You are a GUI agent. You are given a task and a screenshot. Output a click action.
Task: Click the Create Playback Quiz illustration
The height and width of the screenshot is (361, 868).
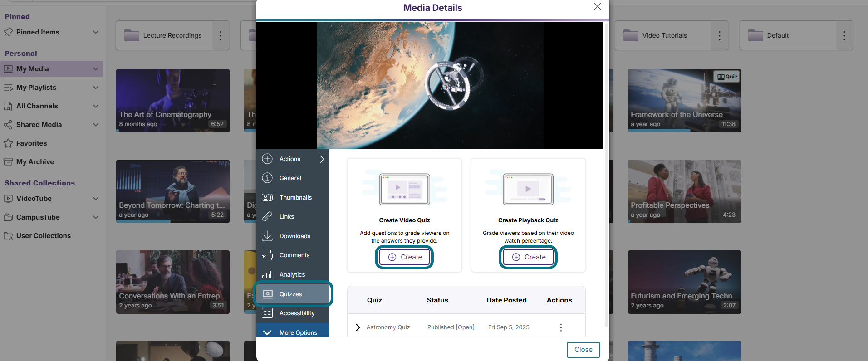click(528, 189)
